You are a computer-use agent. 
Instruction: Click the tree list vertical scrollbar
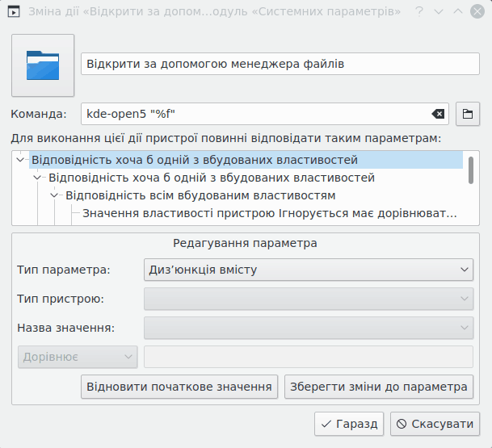pyautogui.click(x=471, y=170)
